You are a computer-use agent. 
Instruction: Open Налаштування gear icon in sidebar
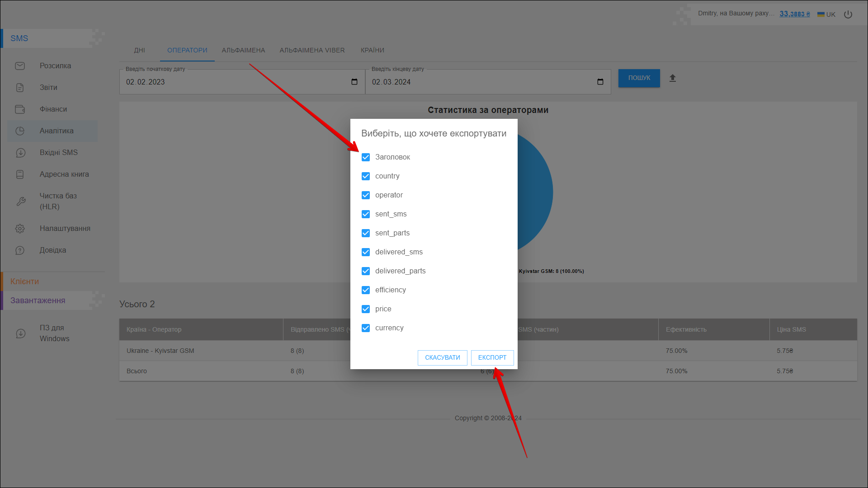[20, 229]
